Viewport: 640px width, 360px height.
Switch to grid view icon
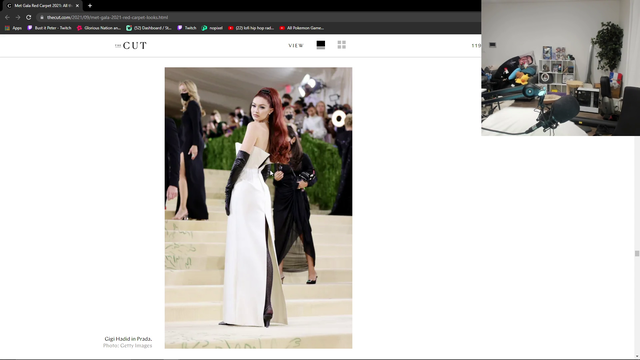click(342, 45)
